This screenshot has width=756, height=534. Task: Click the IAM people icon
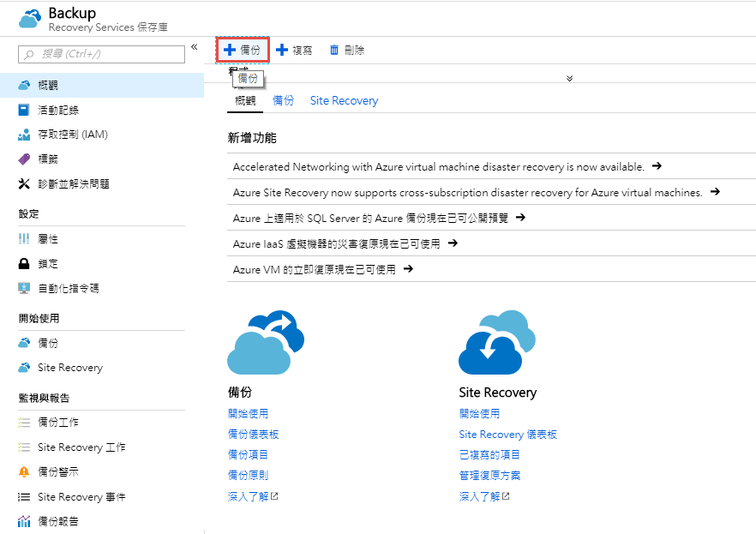click(24, 135)
